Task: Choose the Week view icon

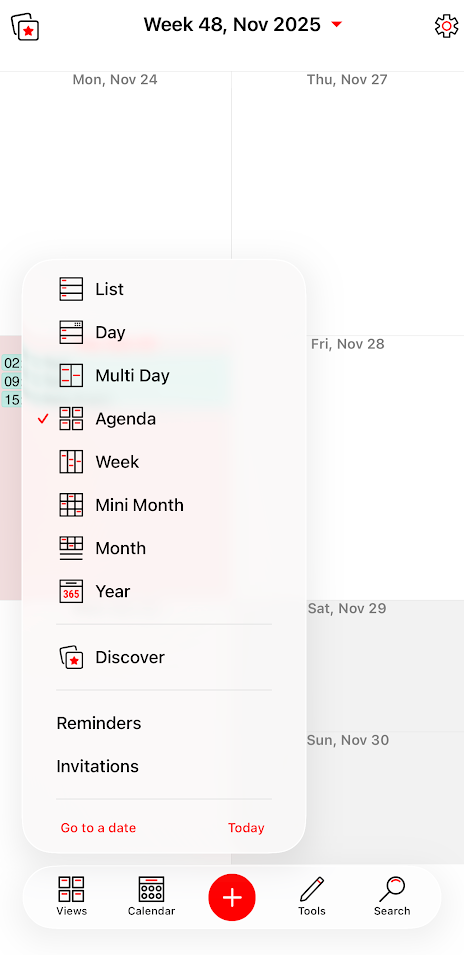Action: coord(71,462)
